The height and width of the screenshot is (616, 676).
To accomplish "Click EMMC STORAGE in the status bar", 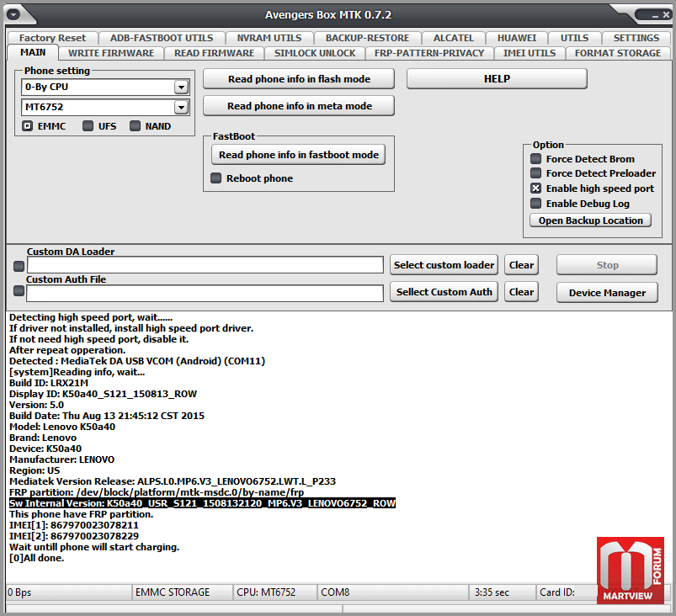I will (183, 592).
